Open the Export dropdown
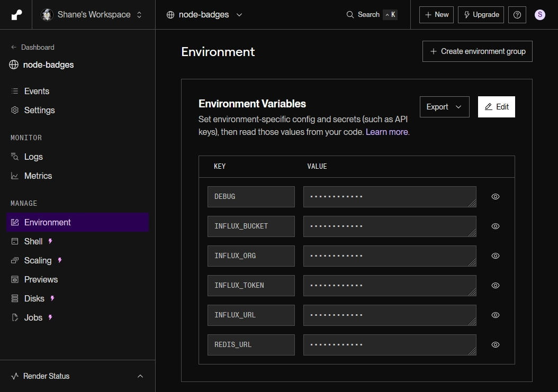 [x=444, y=107]
